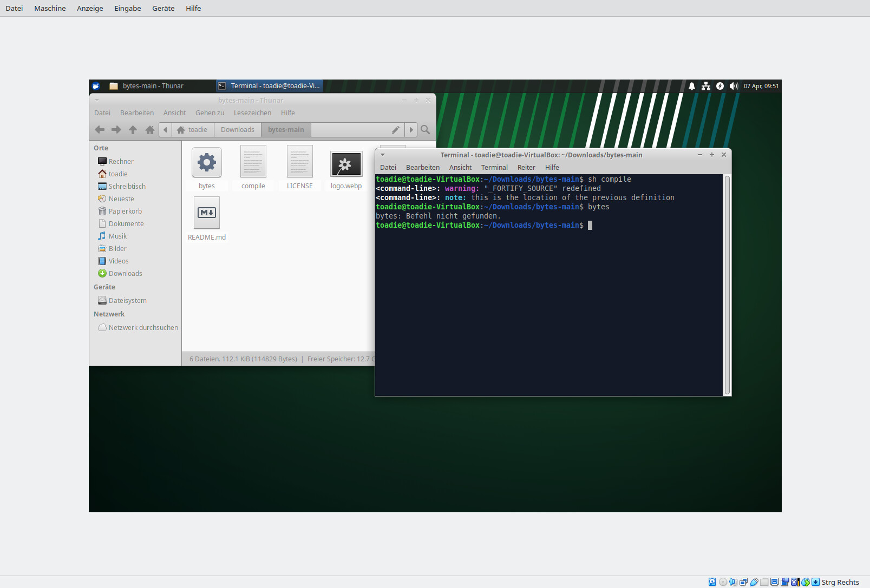Open toadie home in sidebar
The height and width of the screenshot is (588, 870).
(118, 174)
